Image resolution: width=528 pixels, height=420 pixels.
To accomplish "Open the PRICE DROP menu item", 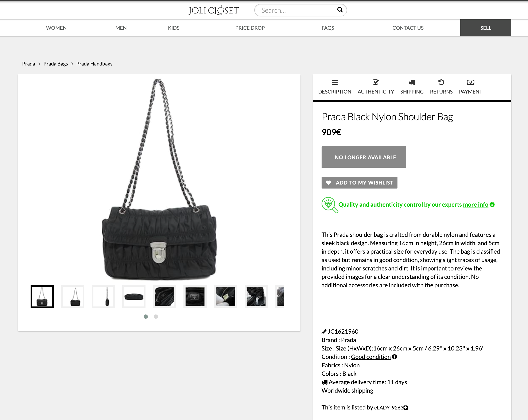I will [x=250, y=28].
